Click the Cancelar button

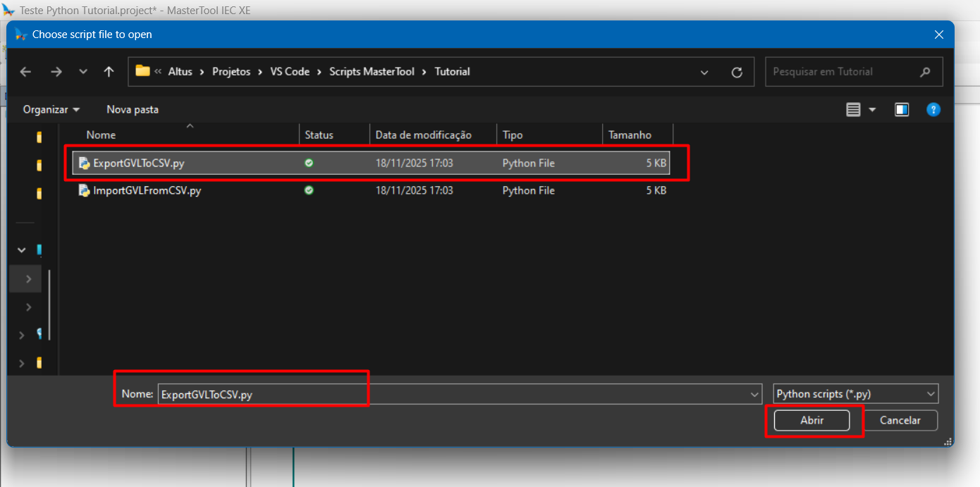pos(900,420)
